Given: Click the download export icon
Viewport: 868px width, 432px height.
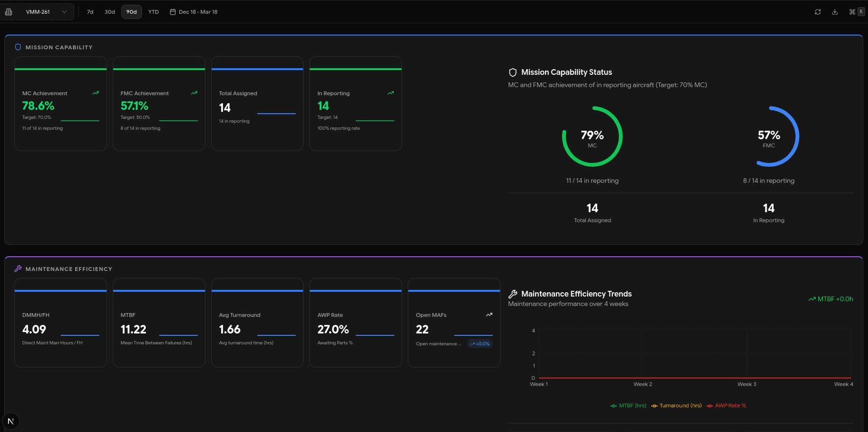Looking at the screenshot, I should tap(835, 12).
